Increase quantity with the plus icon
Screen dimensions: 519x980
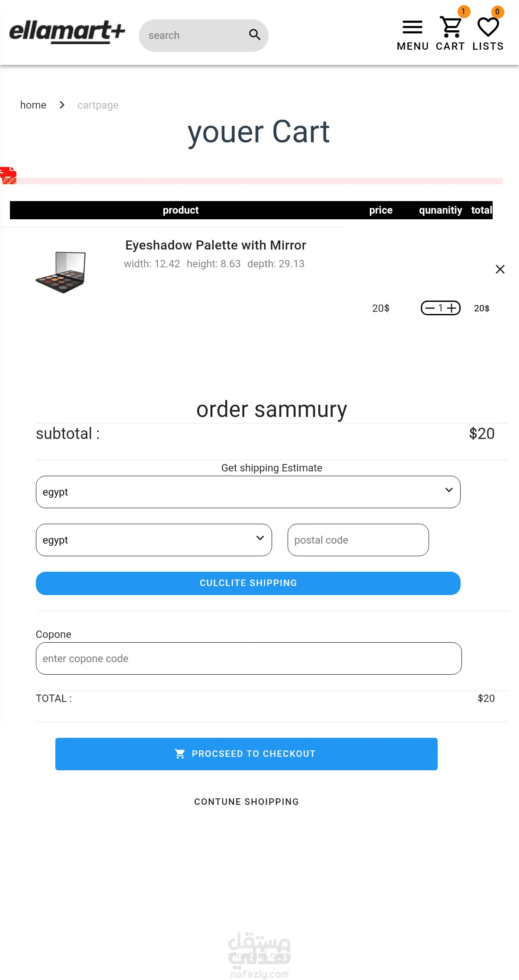click(x=452, y=308)
